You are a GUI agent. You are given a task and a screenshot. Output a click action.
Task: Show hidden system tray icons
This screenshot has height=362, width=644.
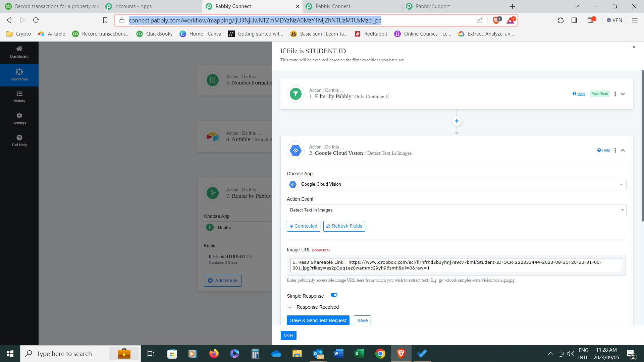coord(550,354)
